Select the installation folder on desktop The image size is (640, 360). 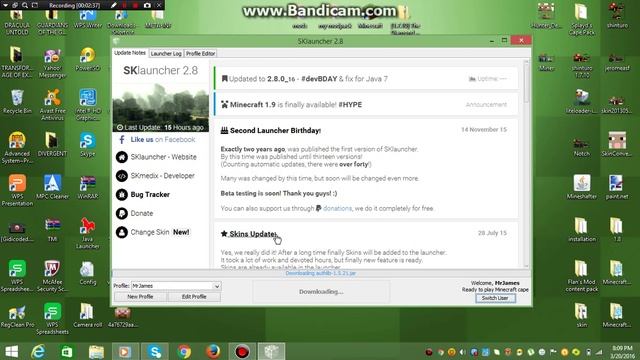click(x=582, y=230)
